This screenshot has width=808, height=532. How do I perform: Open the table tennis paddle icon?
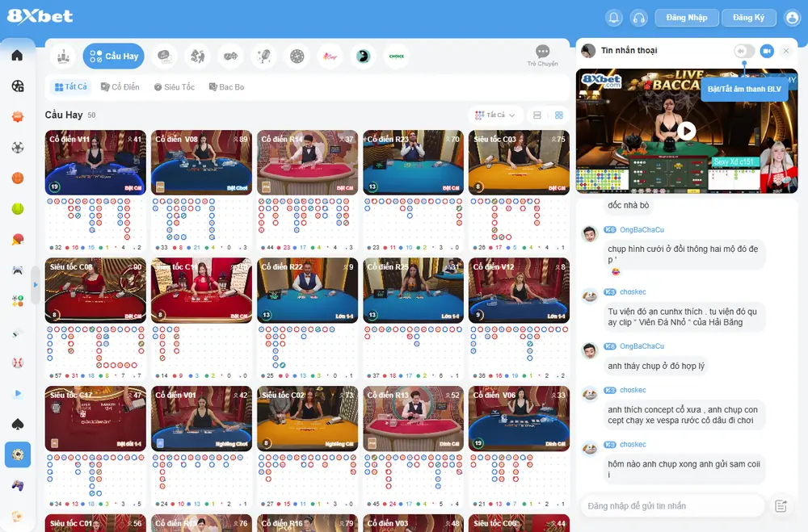[18, 240]
